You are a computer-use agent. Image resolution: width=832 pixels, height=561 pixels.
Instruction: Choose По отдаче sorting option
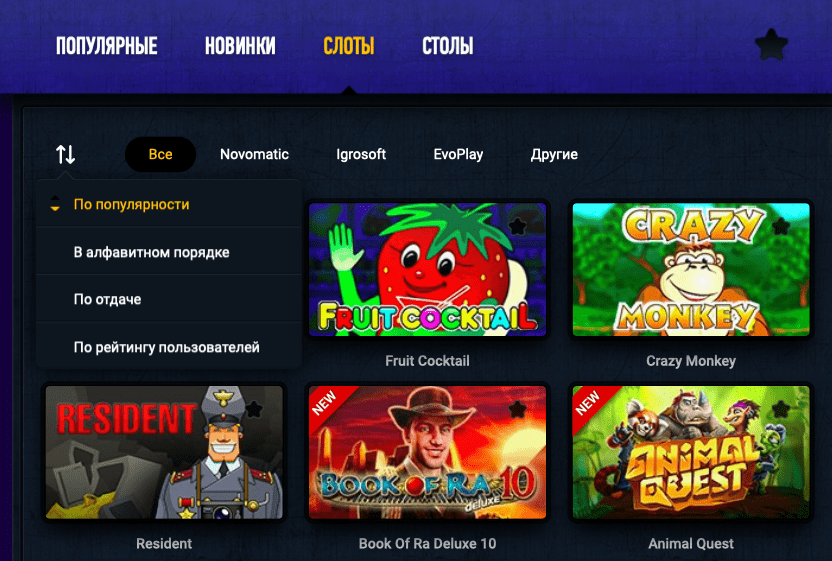pos(107,299)
